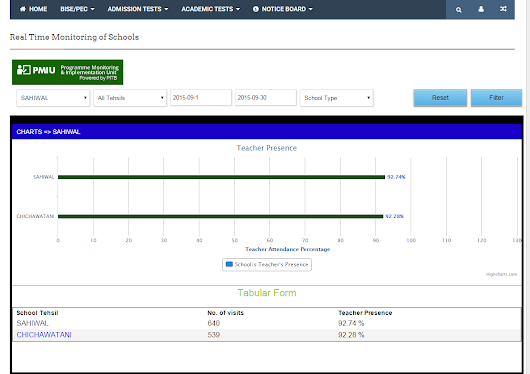
Task: Expand the All Tehsils dropdown
Action: 130,98
